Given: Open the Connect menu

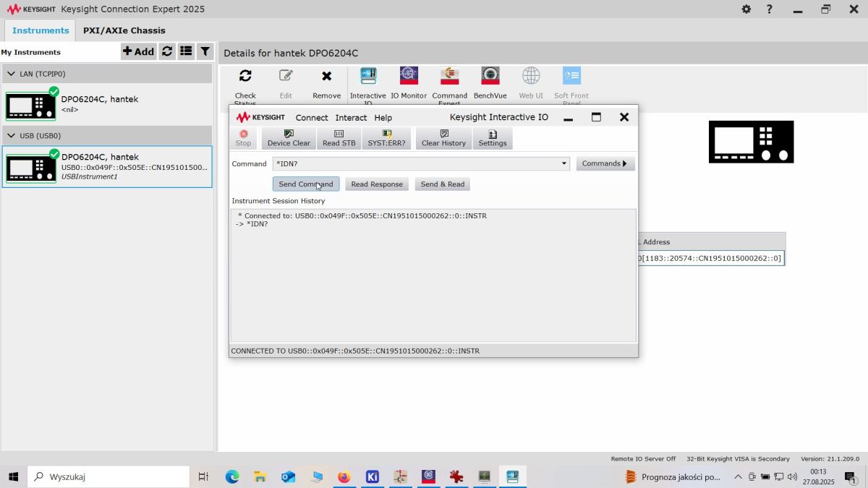Looking at the screenshot, I should coord(312,118).
